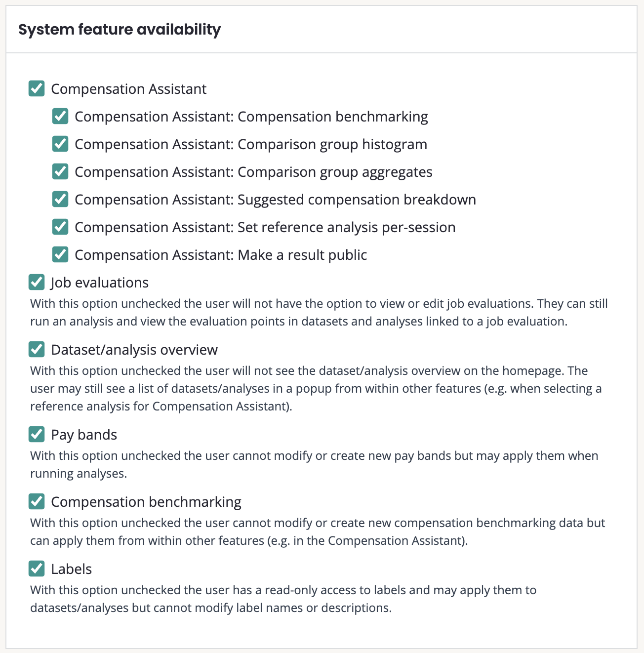Disable Set reference analysis per-session checkbox
Screen dimensions: 644x653
click(60, 227)
